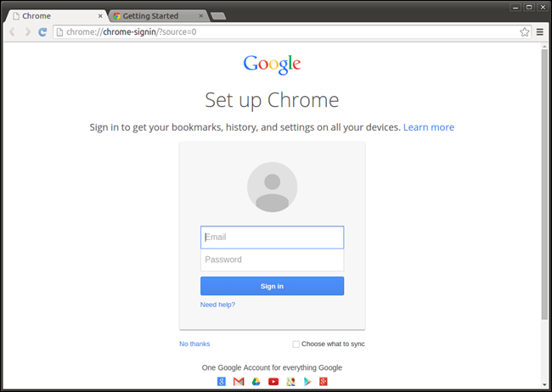Bookmark this page with the star icon
The width and height of the screenshot is (552, 392).
[524, 32]
